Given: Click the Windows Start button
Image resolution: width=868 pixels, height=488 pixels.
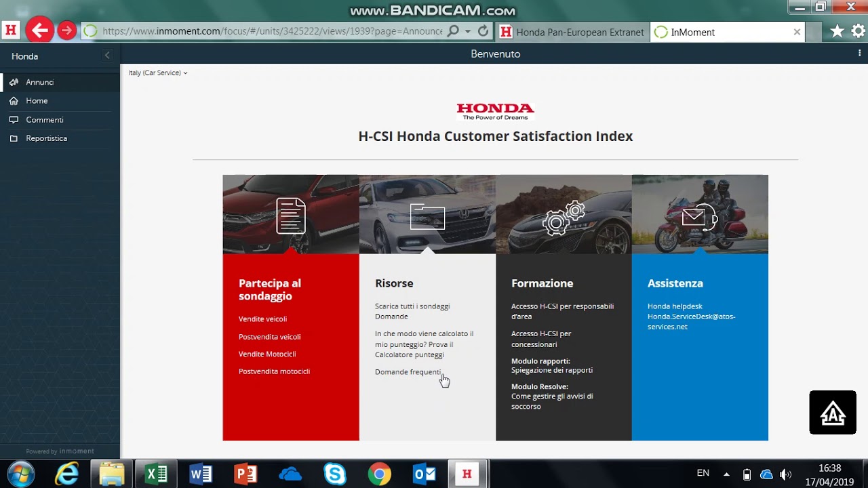Looking at the screenshot, I should pos(20,474).
